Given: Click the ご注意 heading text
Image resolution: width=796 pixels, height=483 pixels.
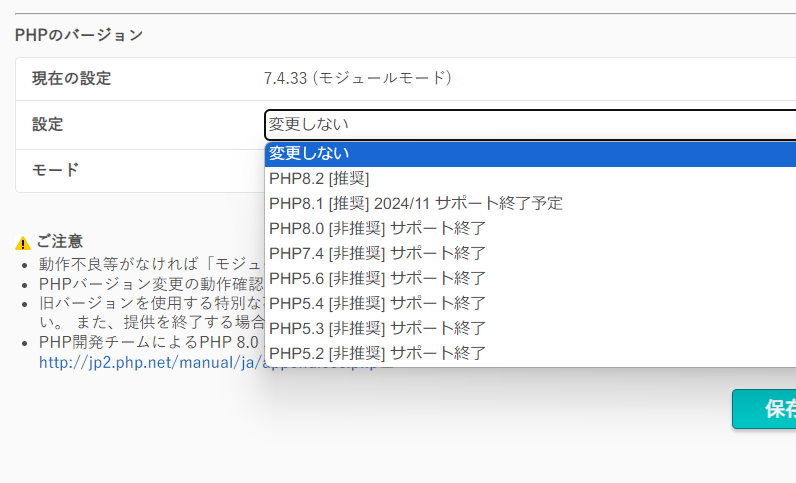Looking at the screenshot, I should tap(60, 242).
